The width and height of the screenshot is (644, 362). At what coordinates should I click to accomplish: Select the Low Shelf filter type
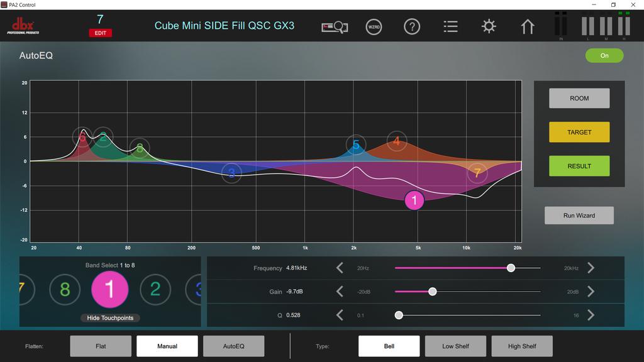(x=456, y=346)
